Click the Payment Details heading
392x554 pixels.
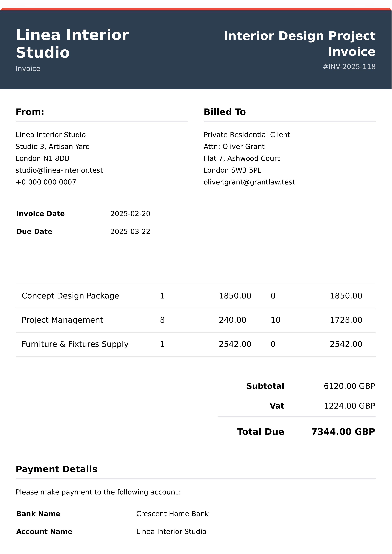57,469
